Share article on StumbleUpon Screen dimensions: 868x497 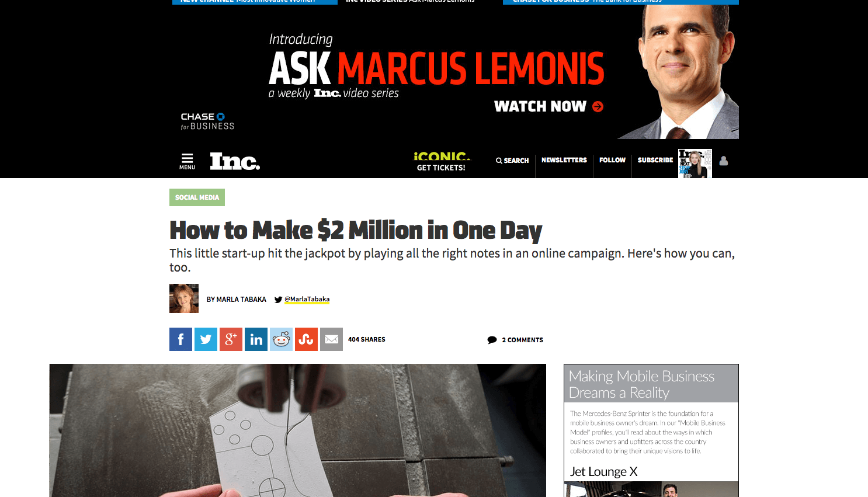click(x=306, y=339)
